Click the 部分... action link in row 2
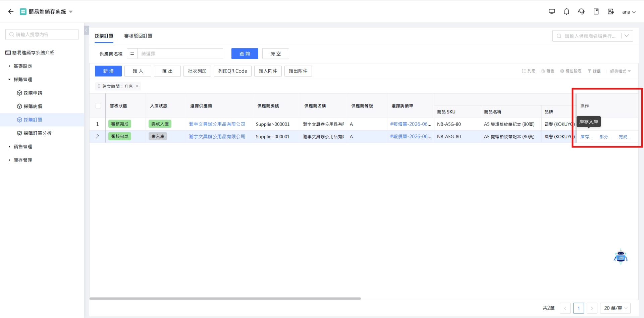The height and width of the screenshot is (318, 644). coord(605,137)
